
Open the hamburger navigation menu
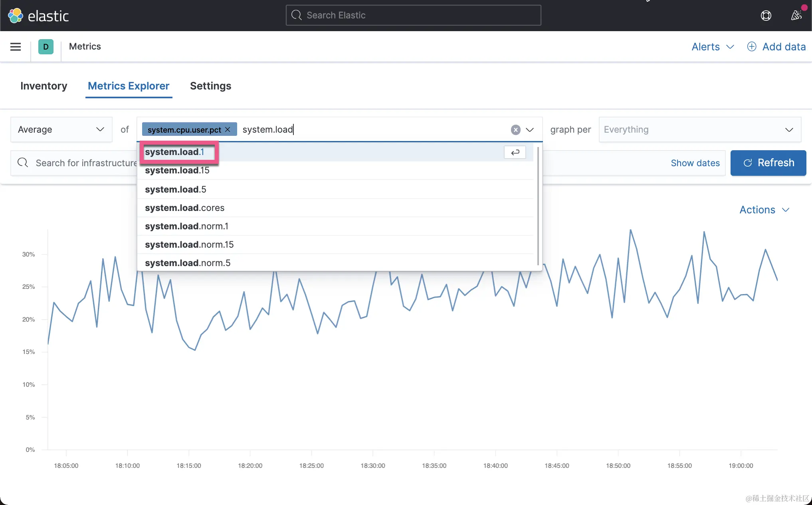point(16,47)
